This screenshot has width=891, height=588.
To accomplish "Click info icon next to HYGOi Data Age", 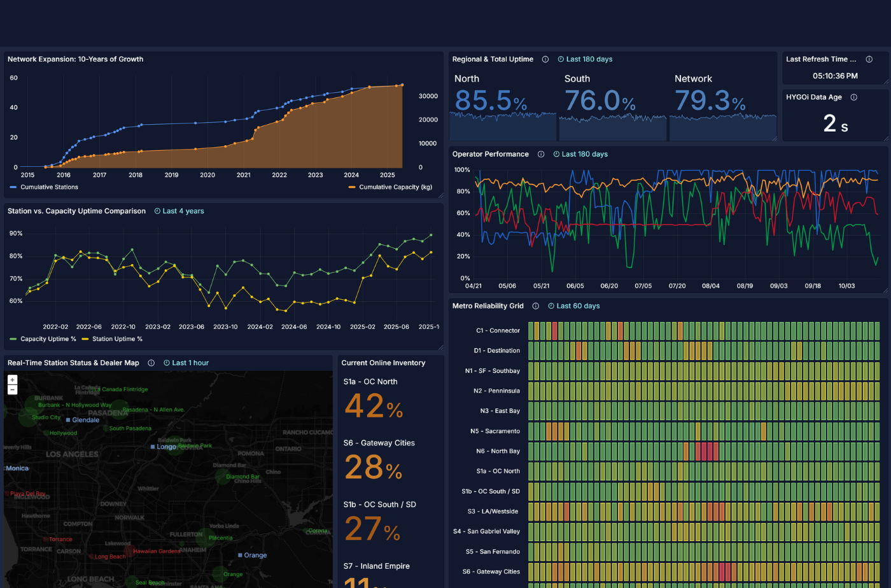I will click(854, 97).
